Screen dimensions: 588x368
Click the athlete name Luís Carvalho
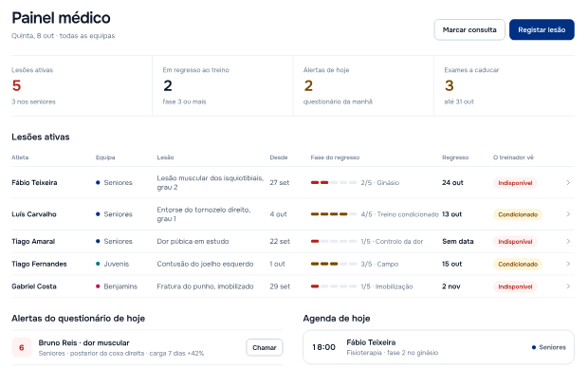tap(34, 214)
